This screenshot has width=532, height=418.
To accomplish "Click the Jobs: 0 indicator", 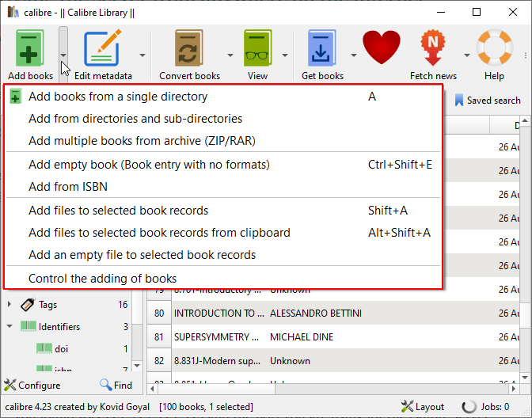I will (495, 406).
